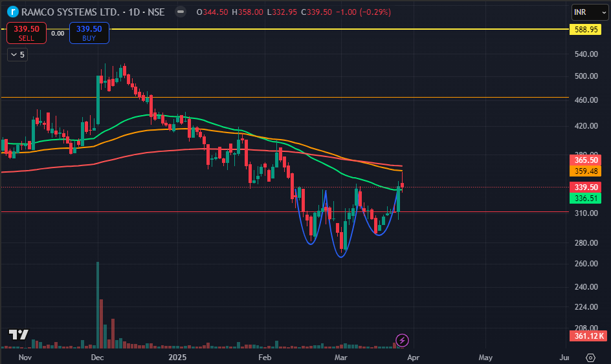Open the RAMCO SYSTEMS LTD. symbol title
Screen dimensions: 611x364
click(x=70, y=12)
